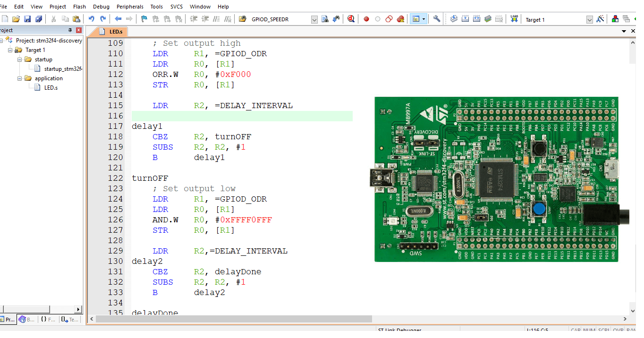Image resolution: width=644 pixels, height=338 pixels.
Task: Open Options for Target magic wand icon
Action: tap(600, 19)
